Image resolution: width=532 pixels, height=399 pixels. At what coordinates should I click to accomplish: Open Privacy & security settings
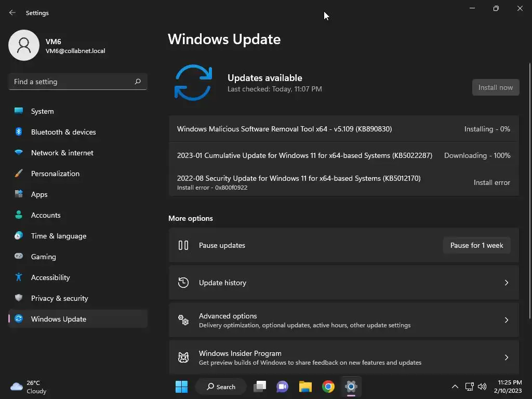click(78, 298)
